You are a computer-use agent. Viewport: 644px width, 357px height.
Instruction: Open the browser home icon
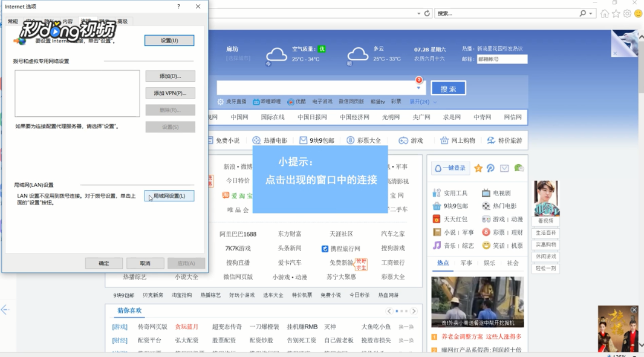pyautogui.click(x=605, y=13)
